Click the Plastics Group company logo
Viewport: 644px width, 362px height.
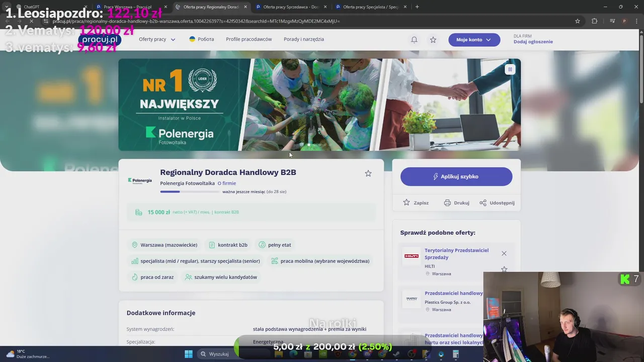(x=412, y=299)
